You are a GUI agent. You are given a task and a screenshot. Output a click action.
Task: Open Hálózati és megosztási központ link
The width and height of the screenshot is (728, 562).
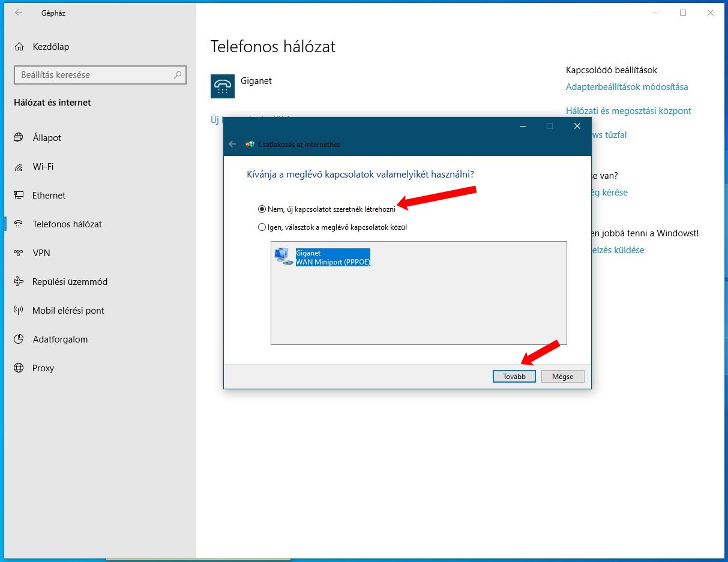[x=628, y=111]
